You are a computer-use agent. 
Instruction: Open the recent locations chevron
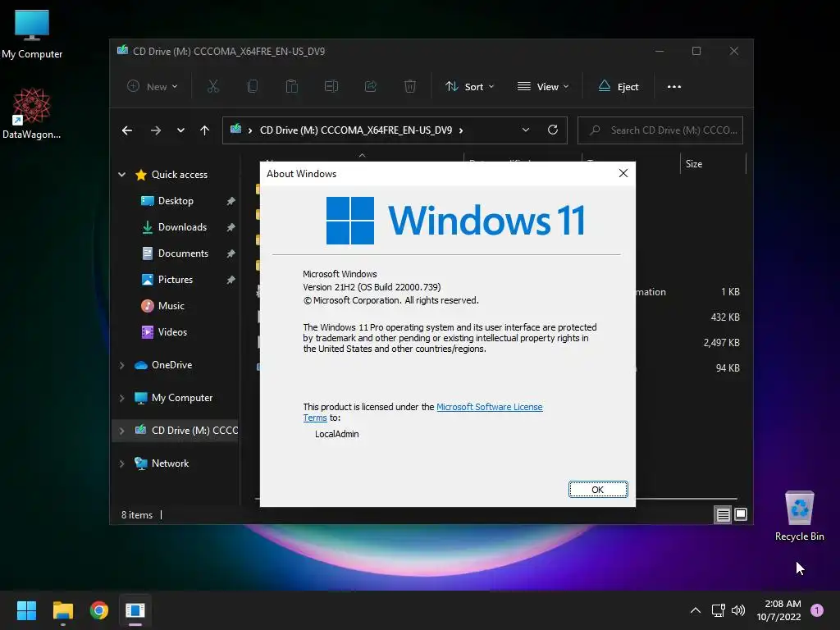pyautogui.click(x=180, y=130)
